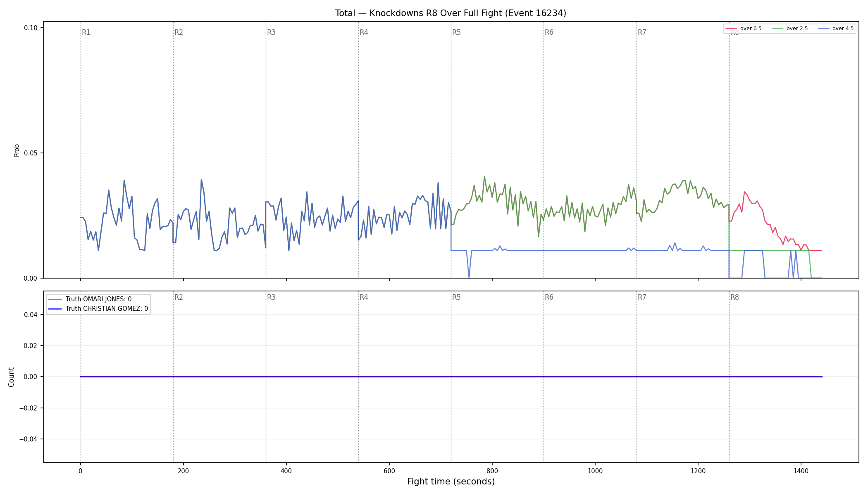Click the 'Fight time (seconds)' axis label
868x496 pixels.
[x=451, y=482]
